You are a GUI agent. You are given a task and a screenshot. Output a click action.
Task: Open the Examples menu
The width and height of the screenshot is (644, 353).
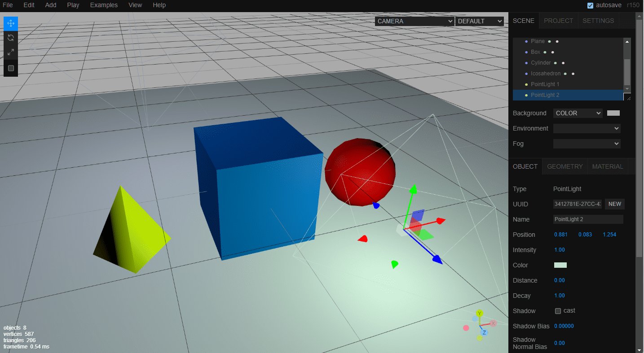(x=103, y=5)
